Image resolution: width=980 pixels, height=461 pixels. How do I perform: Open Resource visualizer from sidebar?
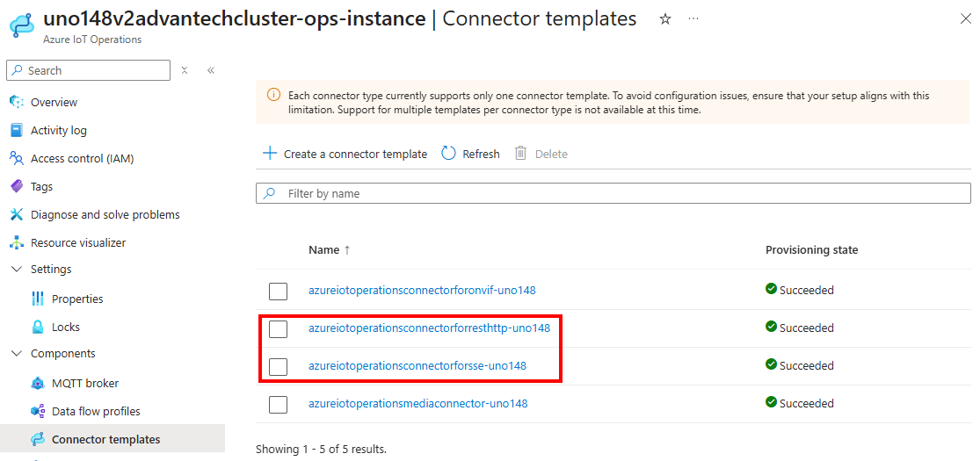[x=77, y=242]
